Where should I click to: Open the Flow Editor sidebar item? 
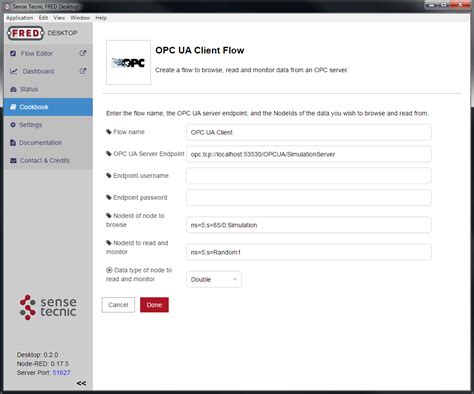tap(48, 53)
